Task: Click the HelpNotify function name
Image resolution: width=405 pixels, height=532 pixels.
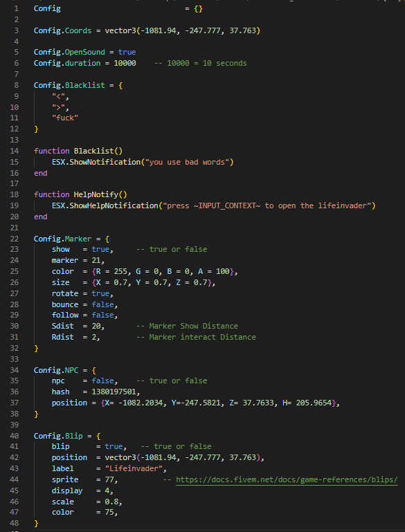Action: click(x=96, y=195)
